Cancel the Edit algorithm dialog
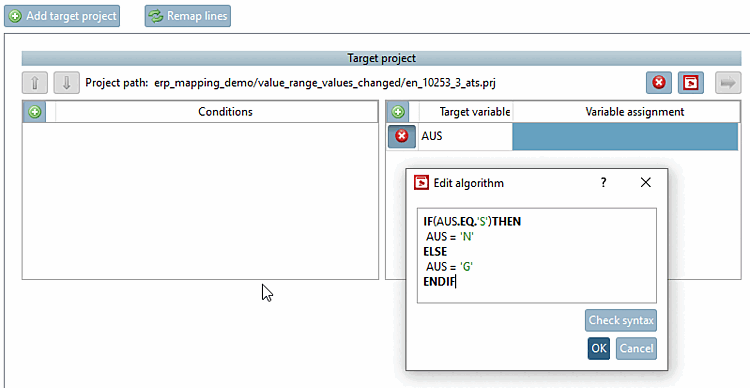The image size is (750, 388). (636, 348)
